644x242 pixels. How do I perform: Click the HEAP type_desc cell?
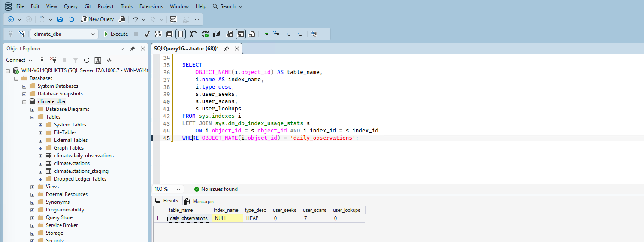257,218
